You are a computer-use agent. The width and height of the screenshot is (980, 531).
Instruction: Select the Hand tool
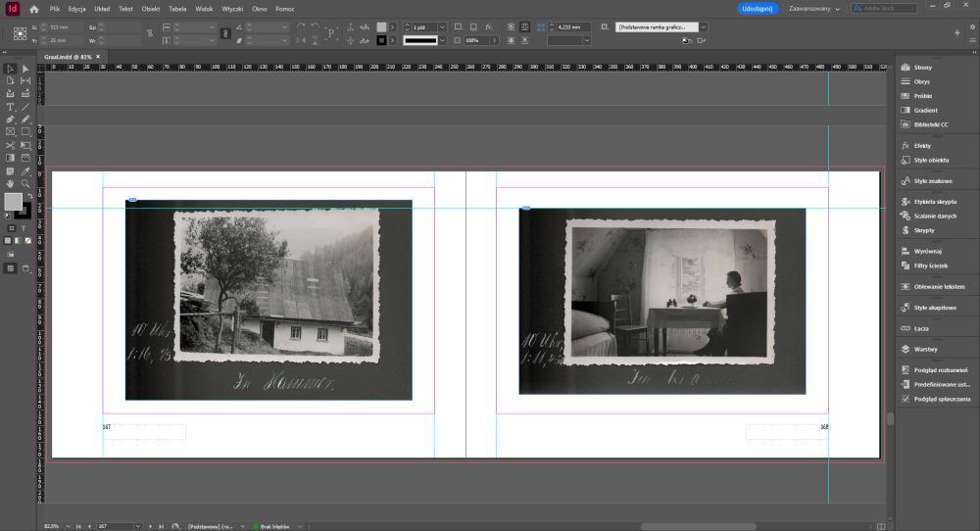(x=10, y=183)
